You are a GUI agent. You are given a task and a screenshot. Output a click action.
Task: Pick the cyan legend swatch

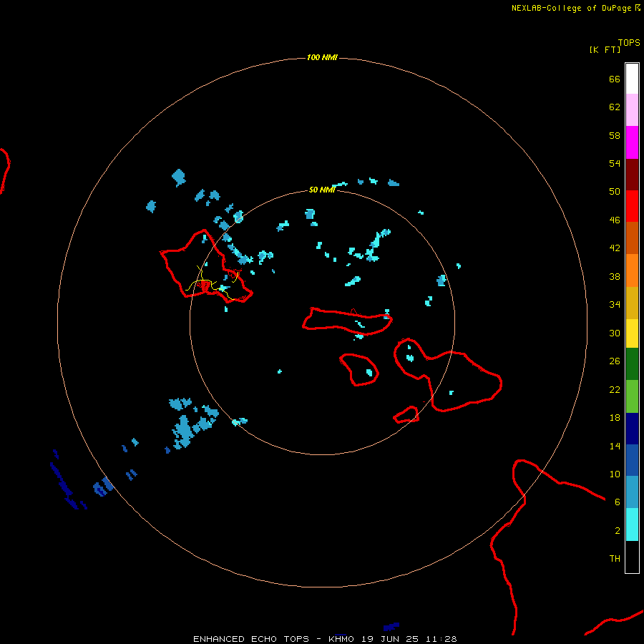point(632,525)
